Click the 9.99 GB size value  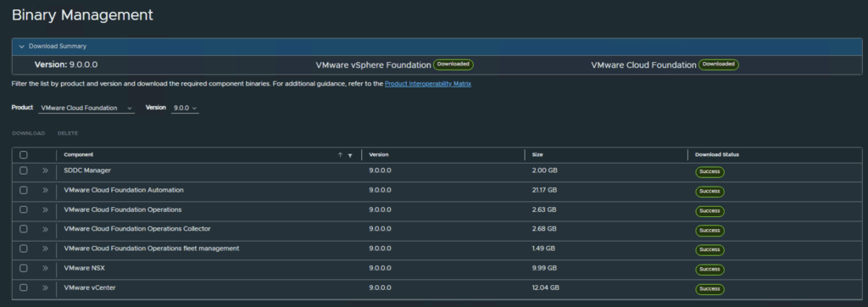pos(544,268)
